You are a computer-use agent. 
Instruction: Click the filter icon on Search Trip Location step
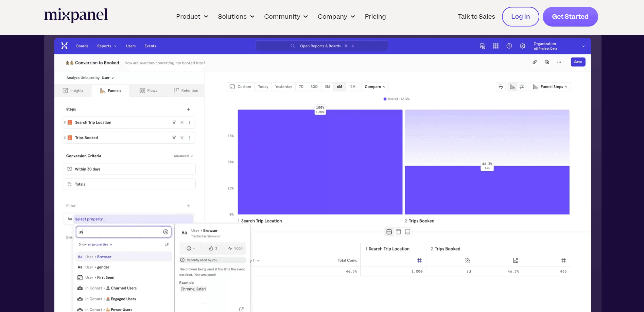coord(174,122)
